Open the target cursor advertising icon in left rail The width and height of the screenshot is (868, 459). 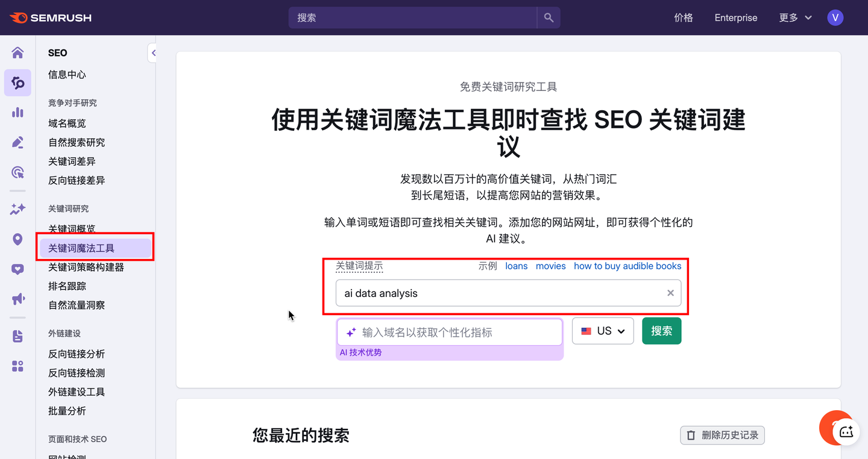pyautogui.click(x=17, y=172)
